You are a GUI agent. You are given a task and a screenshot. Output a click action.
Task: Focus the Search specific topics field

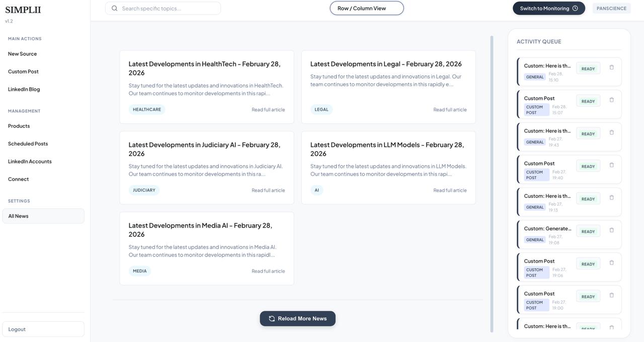coord(169,9)
